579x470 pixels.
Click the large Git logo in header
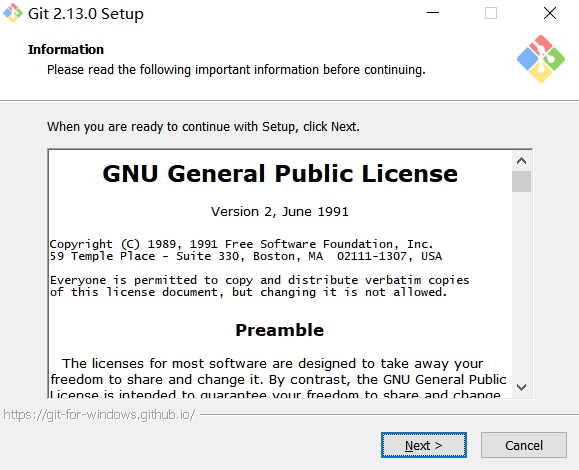(x=541, y=59)
